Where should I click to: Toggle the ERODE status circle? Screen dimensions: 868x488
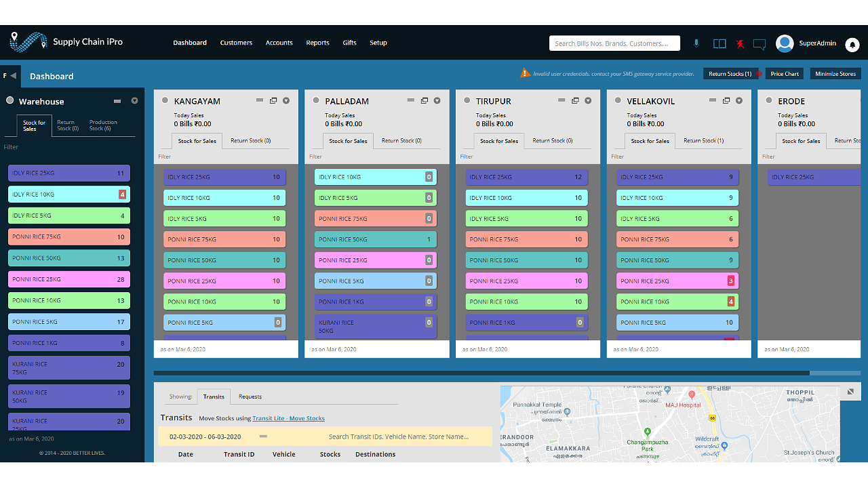coord(769,100)
